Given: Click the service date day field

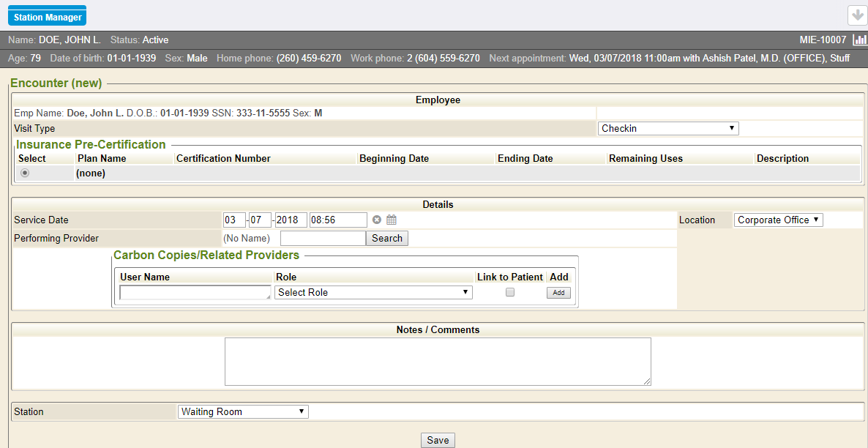Looking at the screenshot, I should (260, 220).
